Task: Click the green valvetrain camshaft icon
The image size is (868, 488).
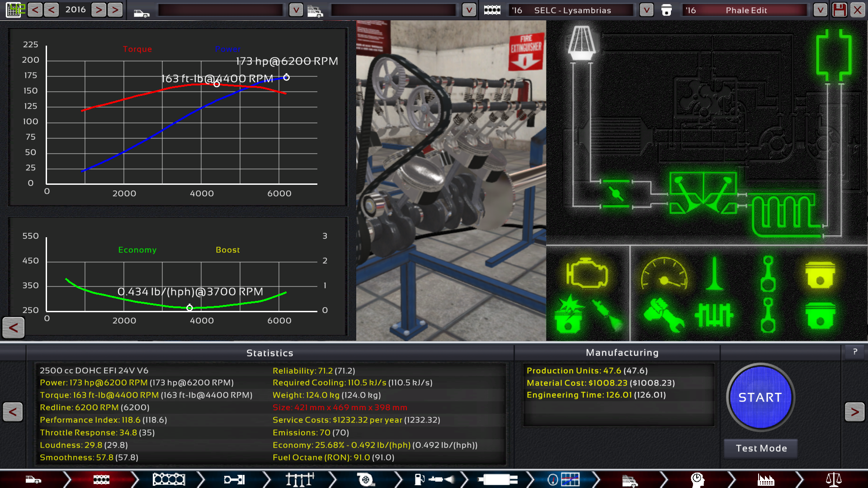Action: pos(714,315)
